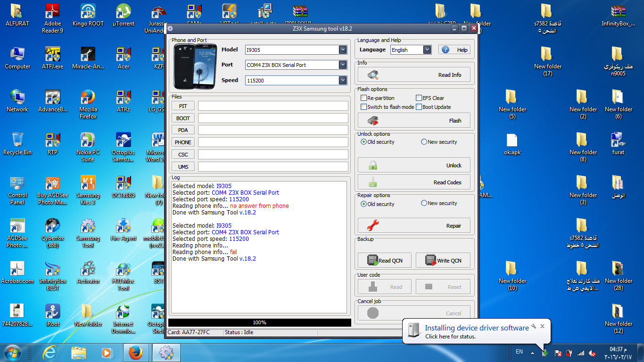Select New security under Unlock options
This screenshot has width=644, height=362.
(424, 142)
